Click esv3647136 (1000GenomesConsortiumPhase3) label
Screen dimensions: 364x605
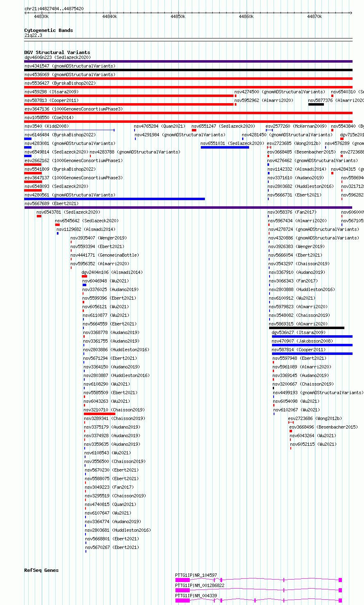[x=74, y=109]
